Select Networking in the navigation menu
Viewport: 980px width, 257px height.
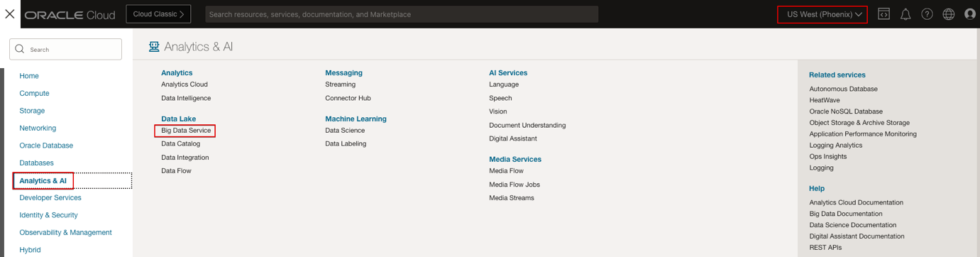pos(38,128)
